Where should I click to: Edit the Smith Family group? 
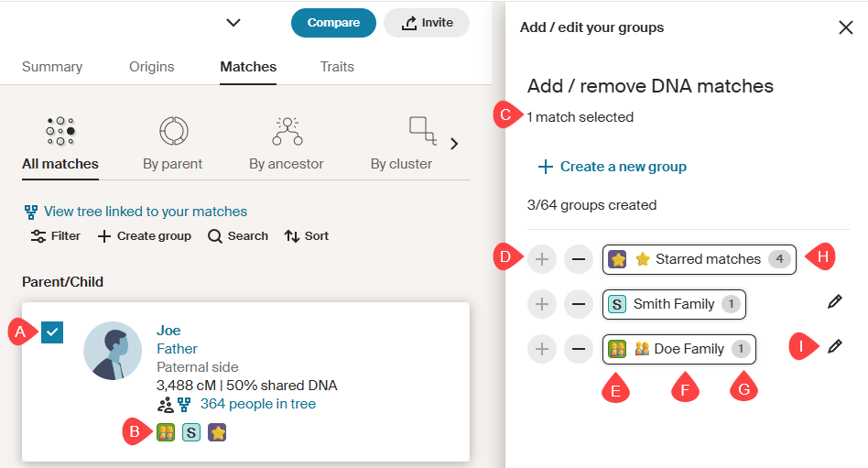[x=833, y=302]
